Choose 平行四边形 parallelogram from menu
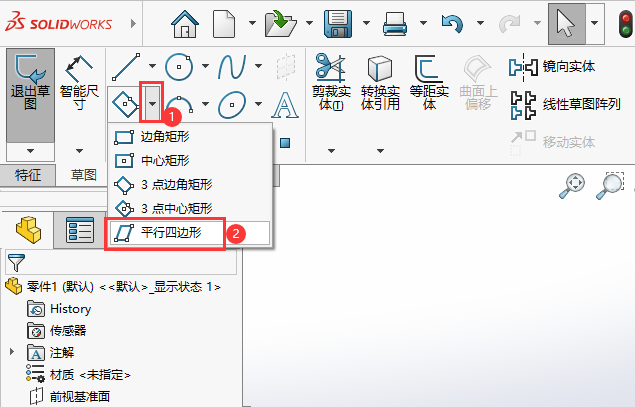This screenshot has width=635, height=407. (190, 233)
